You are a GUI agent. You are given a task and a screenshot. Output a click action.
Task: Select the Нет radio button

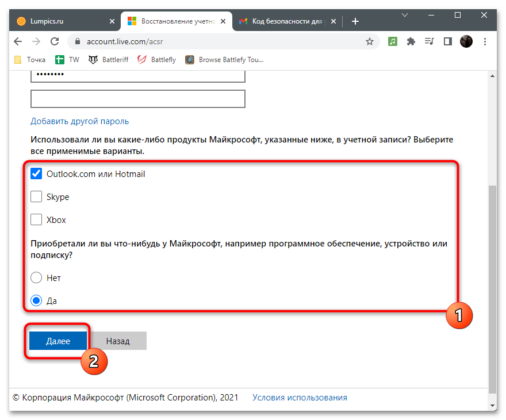coord(36,278)
